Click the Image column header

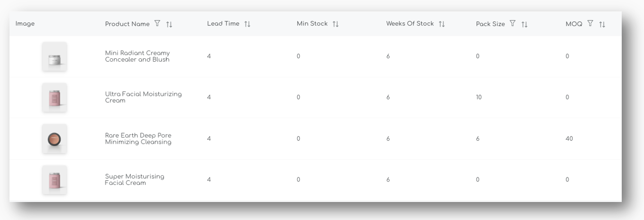(25, 24)
